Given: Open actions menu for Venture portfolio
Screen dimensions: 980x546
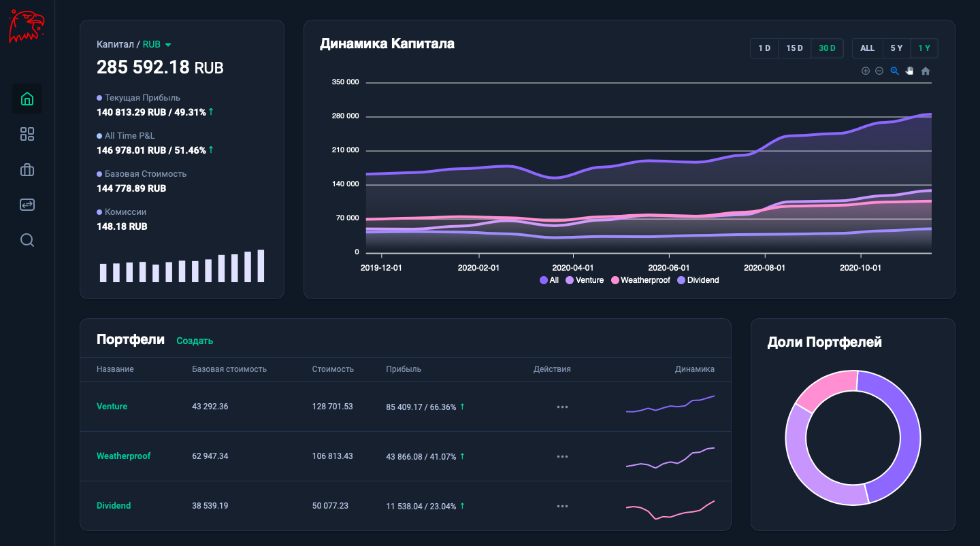Looking at the screenshot, I should [562, 407].
